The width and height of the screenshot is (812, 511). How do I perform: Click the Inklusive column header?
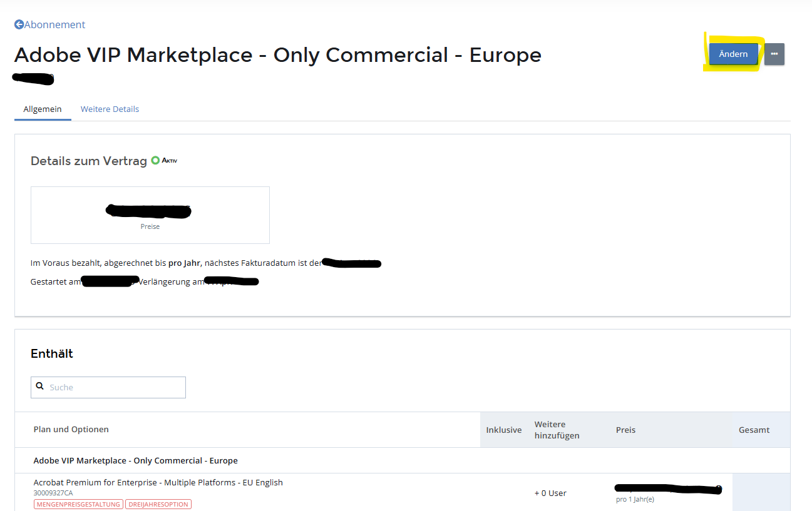pos(503,430)
